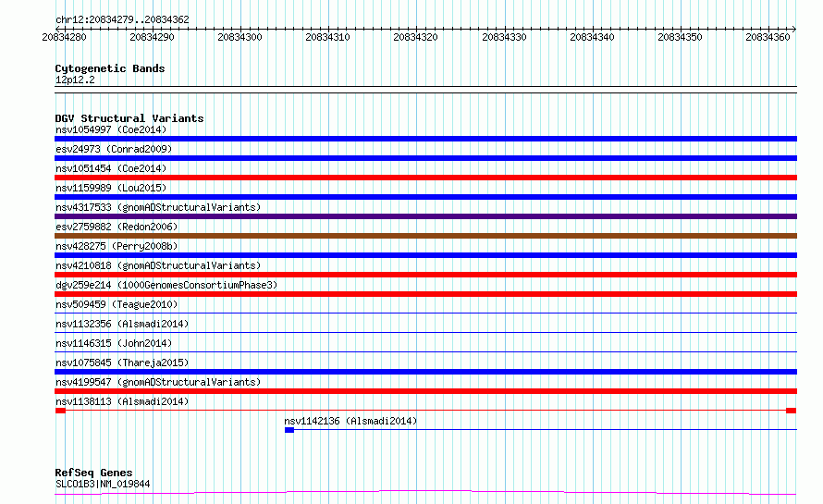Open nsv4317533 (gnomADStructuralVariants) entry
The height and width of the screenshot is (504, 823).
[158, 207]
